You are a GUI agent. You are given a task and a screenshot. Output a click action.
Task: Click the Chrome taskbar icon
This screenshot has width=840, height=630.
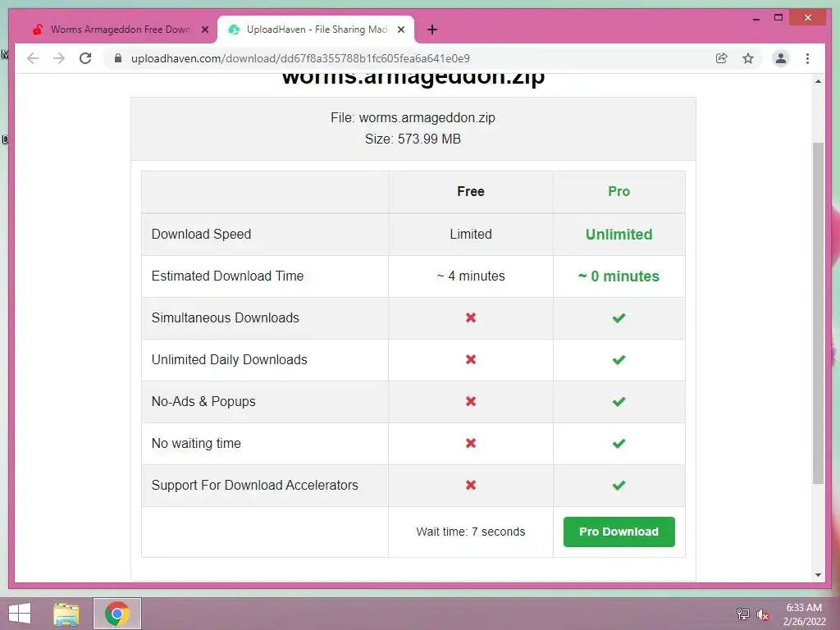[116, 614]
